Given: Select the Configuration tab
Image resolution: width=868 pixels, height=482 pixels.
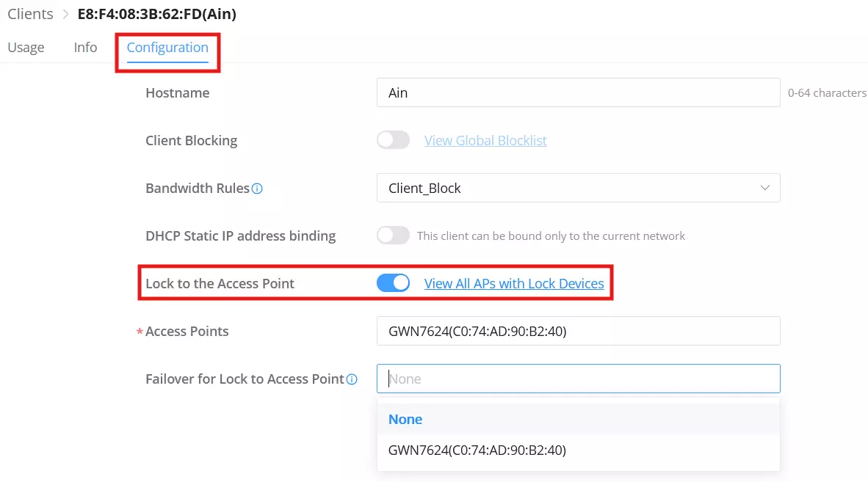Looking at the screenshot, I should (167, 48).
